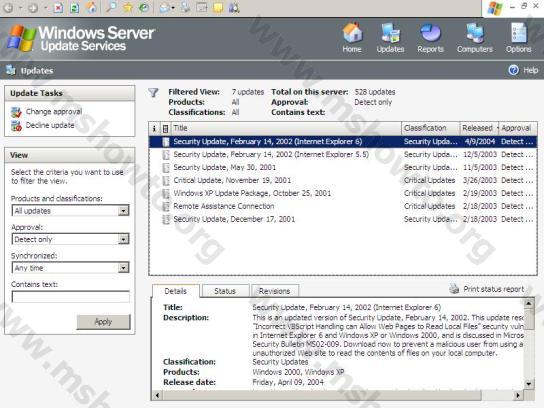Select Critical Update, November 19, 2001 row
Screen dimensions: 544x408
pyautogui.click(x=343, y=180)
